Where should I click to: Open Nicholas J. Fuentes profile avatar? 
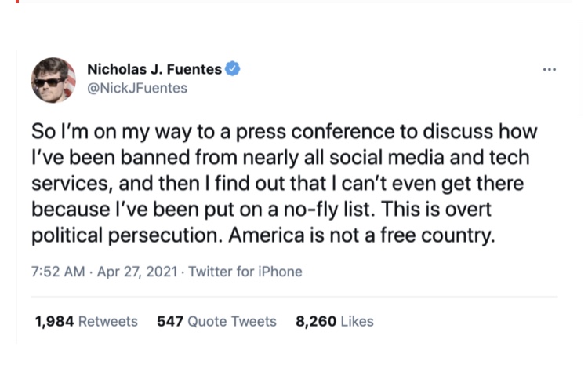click(x=53, y=80)
